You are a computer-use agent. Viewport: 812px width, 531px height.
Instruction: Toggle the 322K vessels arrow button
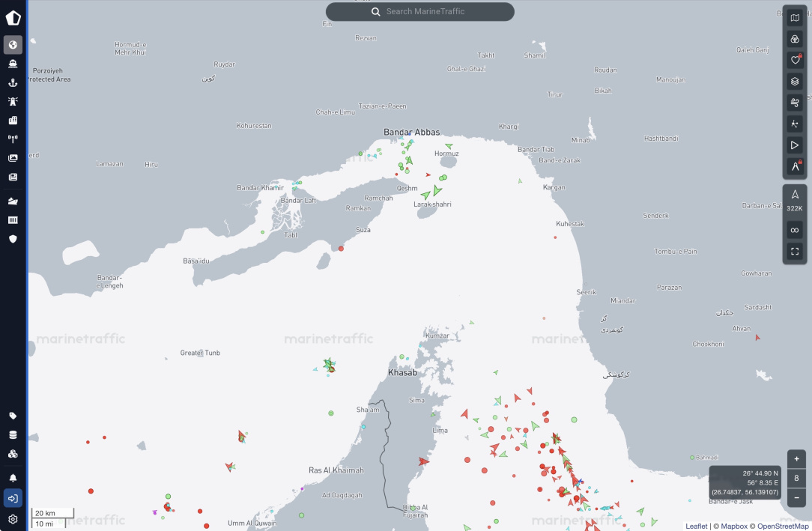[795, 200]
